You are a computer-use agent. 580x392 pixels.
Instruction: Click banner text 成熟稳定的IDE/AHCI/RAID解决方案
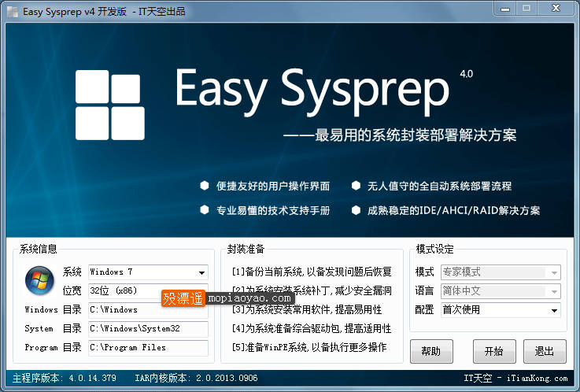[453, 210]
